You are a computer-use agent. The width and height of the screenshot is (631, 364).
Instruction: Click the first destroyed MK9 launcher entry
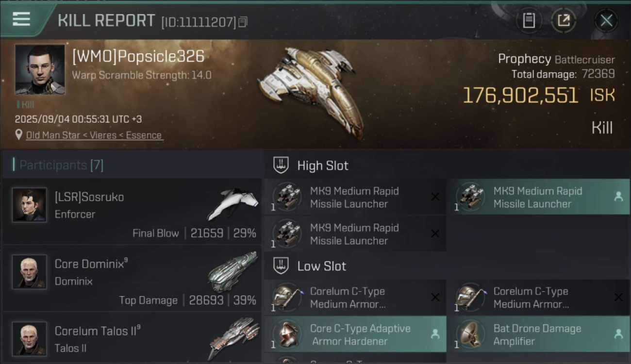pos(355,197)
